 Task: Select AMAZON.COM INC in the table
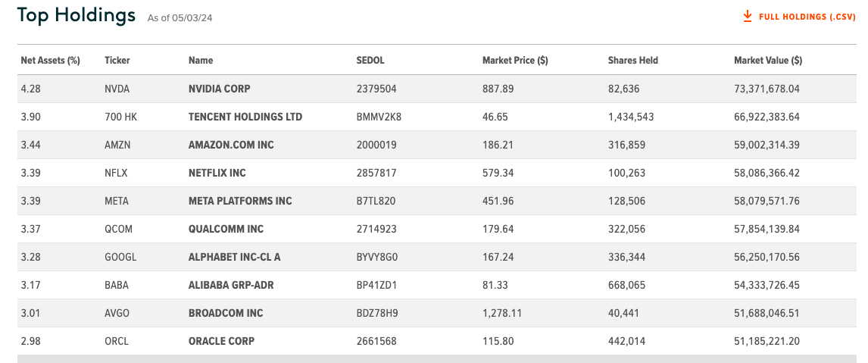pos(232,145)
